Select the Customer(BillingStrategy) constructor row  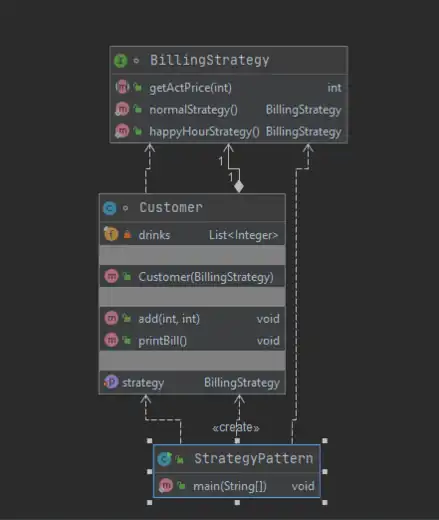tap(192, 276)
